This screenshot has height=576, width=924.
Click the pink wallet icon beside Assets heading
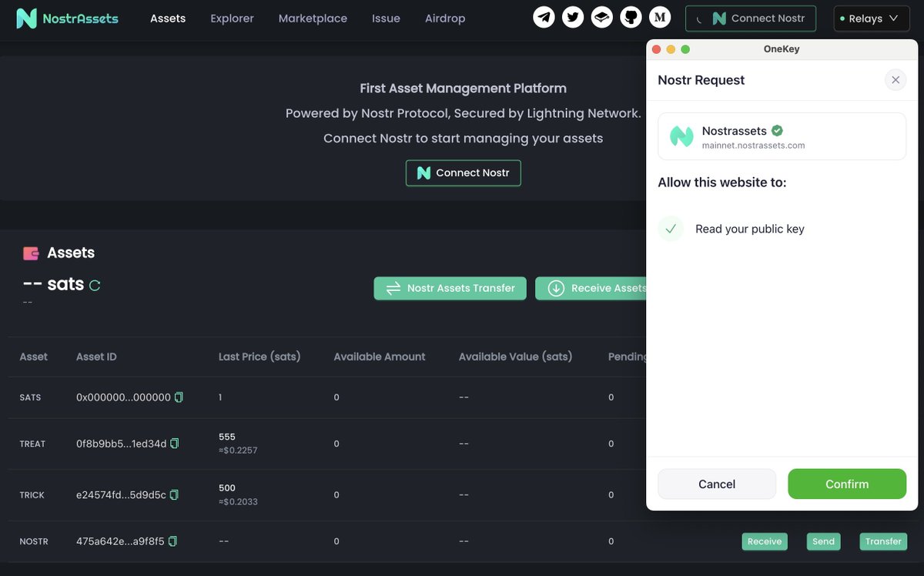32,253
